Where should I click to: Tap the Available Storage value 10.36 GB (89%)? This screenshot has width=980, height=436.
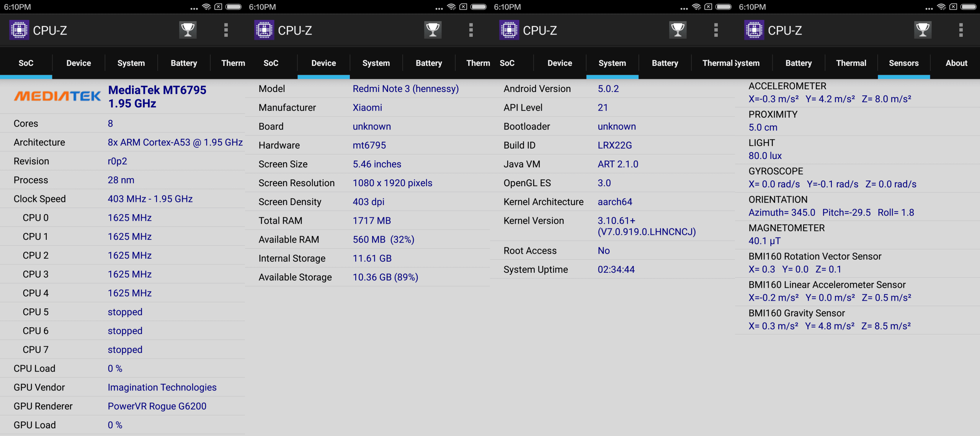pyautogui.click(x=385, y=277)
